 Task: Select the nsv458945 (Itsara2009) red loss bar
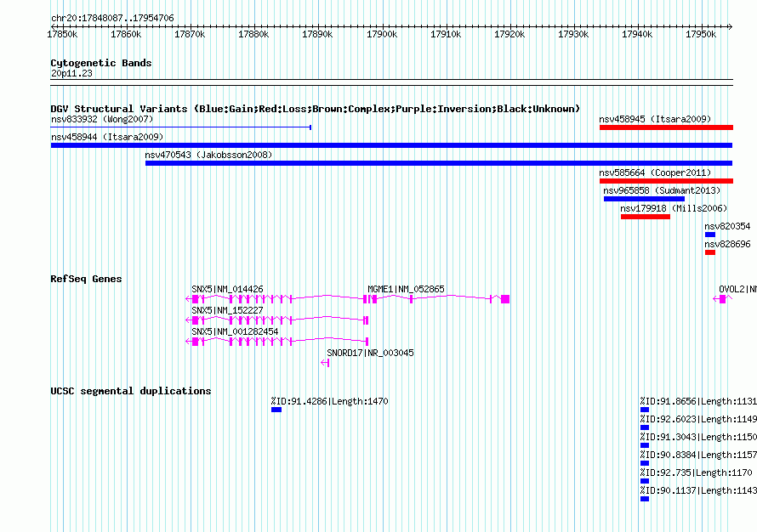666,127
